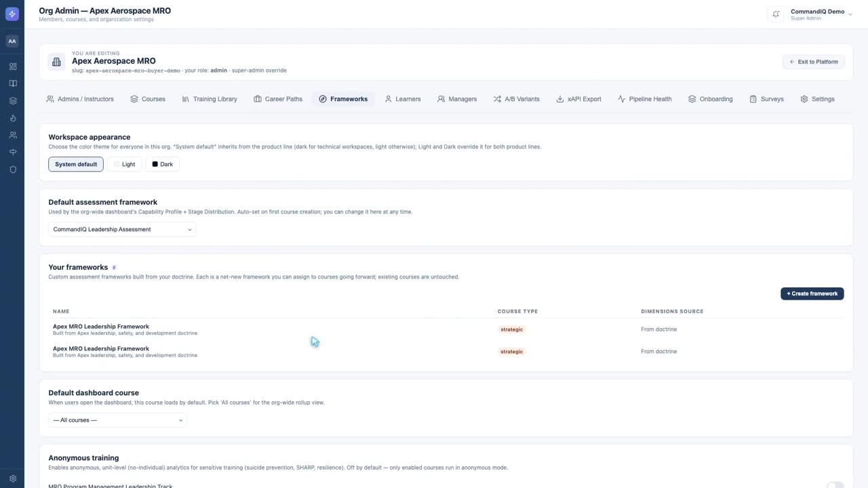
Task: Expand the default dashboard course dropdown
Action: (x=117, y=420)
